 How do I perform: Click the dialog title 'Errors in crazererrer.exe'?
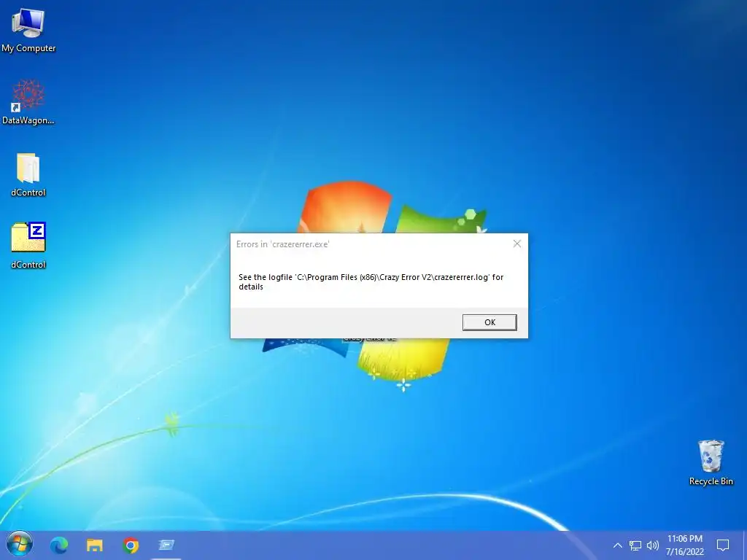[x=282, y=244]
